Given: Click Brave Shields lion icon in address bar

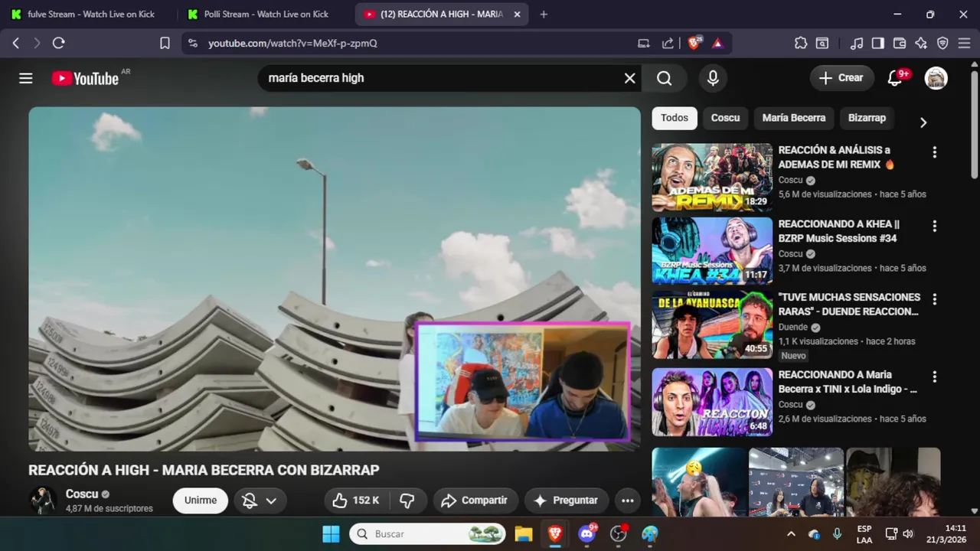Looking at the screenshot, I should [694, 43].
